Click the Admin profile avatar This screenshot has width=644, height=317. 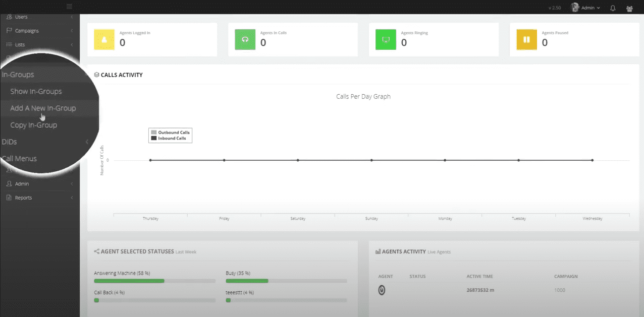[x=575, y=8]
